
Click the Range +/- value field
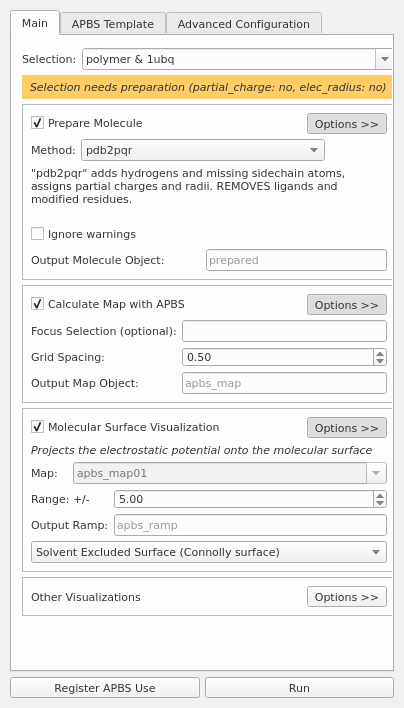tap(244, 499)
